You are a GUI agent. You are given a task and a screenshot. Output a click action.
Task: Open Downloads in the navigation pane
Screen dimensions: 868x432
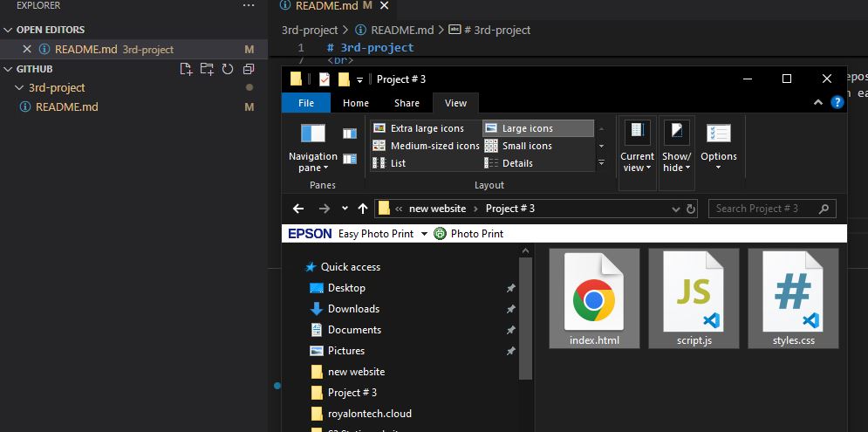345,309
